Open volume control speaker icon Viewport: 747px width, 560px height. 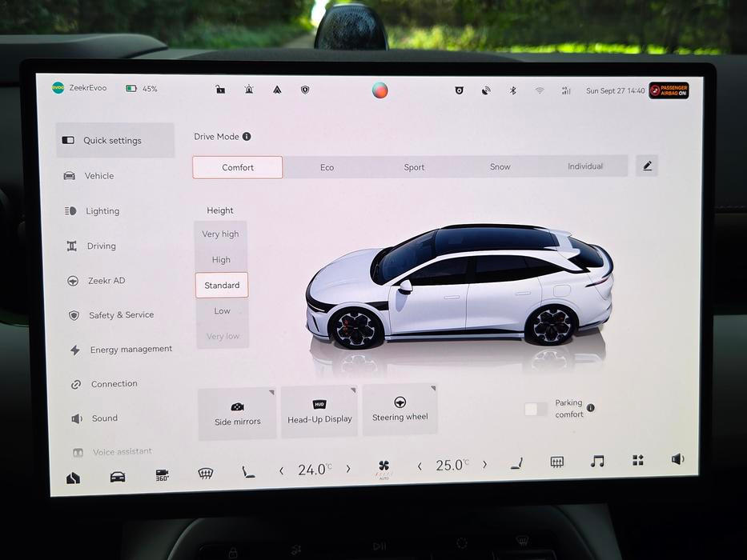[677, 458]
